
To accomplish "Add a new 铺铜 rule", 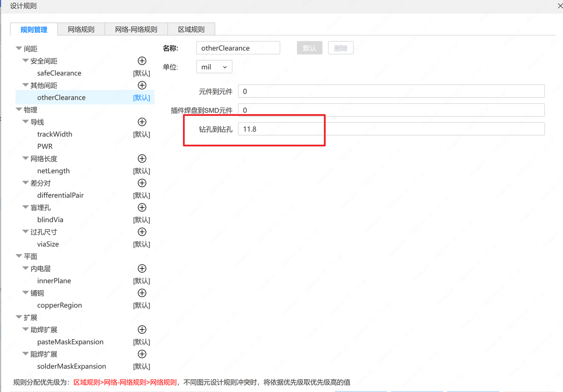I will (142, 293).
